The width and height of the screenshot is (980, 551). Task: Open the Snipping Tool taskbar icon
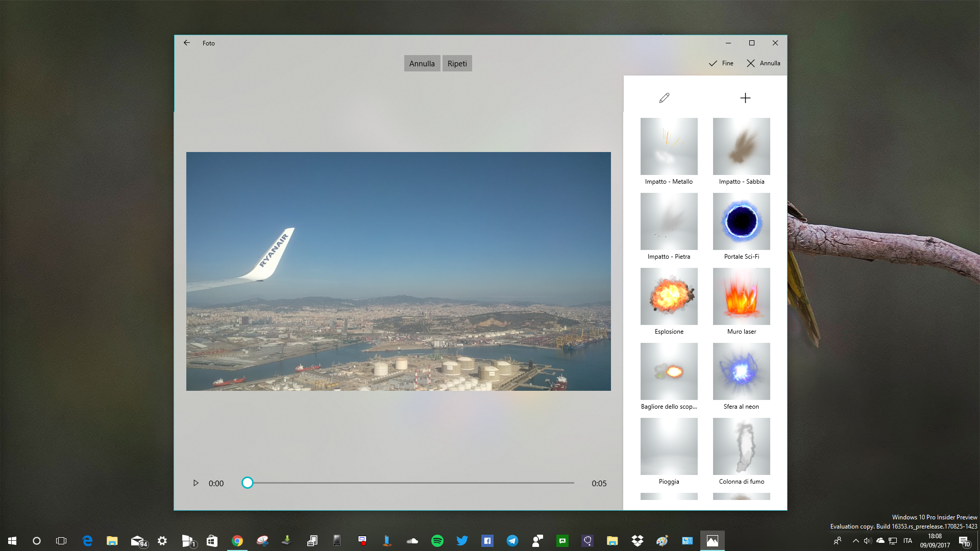coord(262,541)
